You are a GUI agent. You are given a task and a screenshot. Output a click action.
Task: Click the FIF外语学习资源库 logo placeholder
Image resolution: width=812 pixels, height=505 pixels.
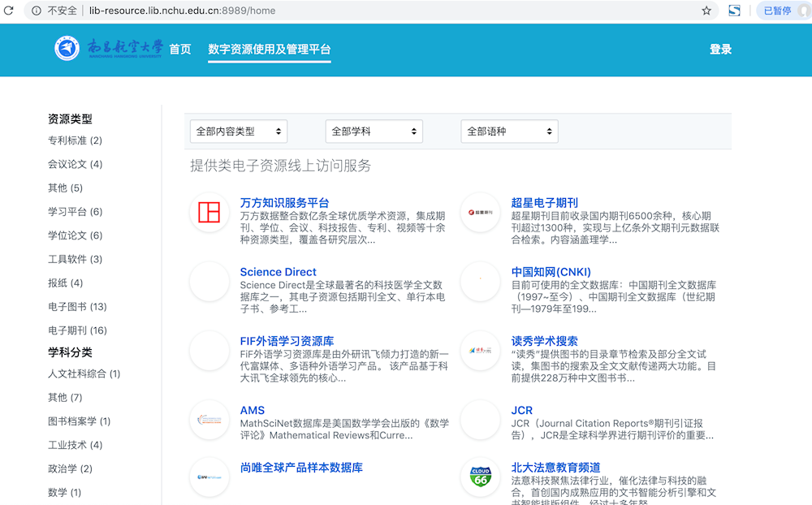click(x=209, y=350)
